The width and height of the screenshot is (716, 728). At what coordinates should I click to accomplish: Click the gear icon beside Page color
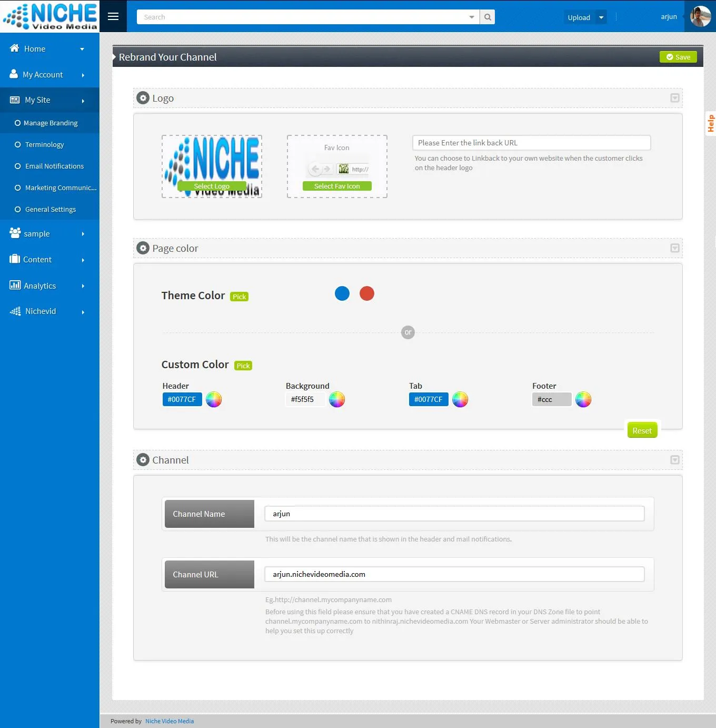point(143,248)
